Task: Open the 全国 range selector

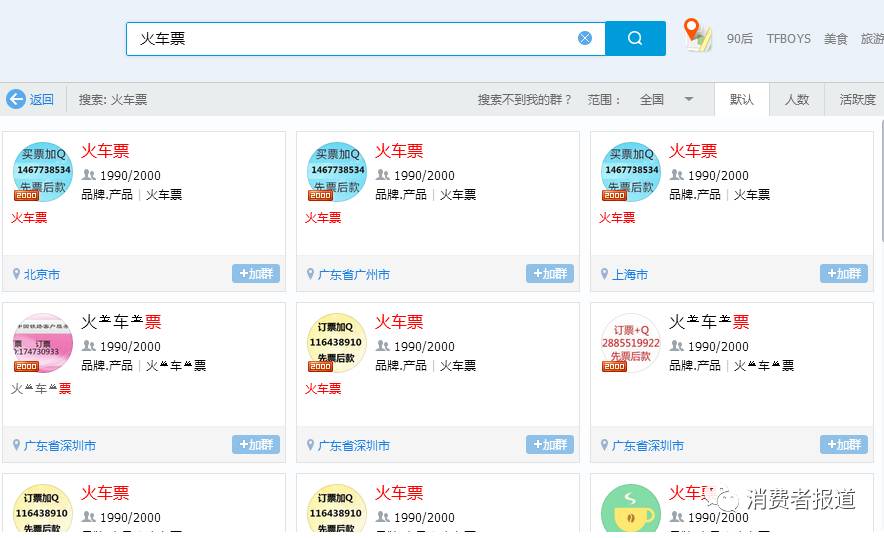Action: tap(666, 99)
